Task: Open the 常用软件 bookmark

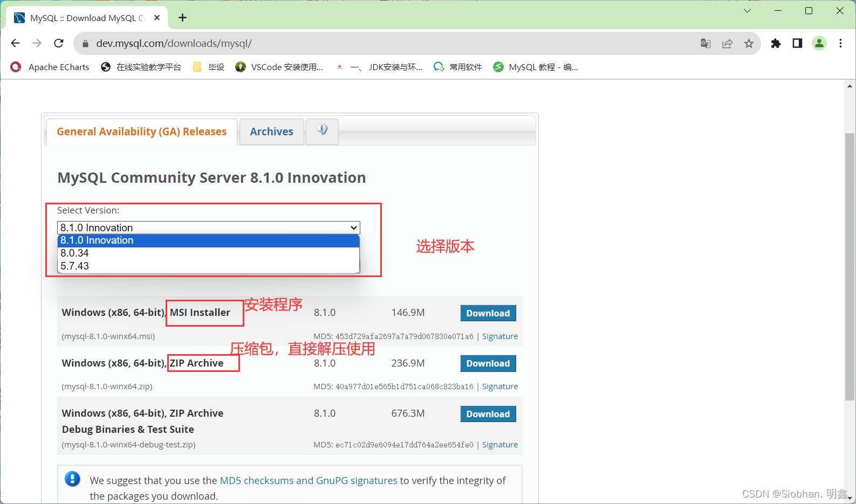Action: [x=458, y=67]
